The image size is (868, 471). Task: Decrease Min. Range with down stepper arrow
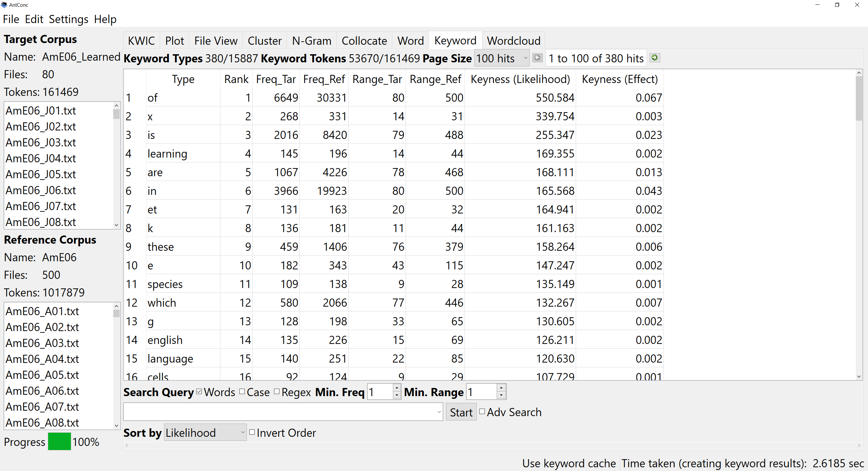(x=501, y=395)
